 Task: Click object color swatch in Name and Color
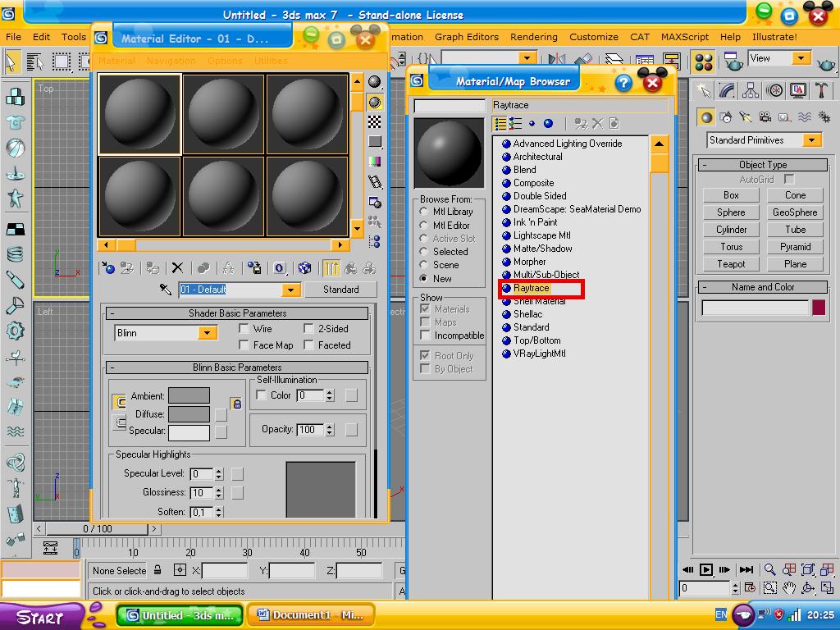(x=819, y=308)
